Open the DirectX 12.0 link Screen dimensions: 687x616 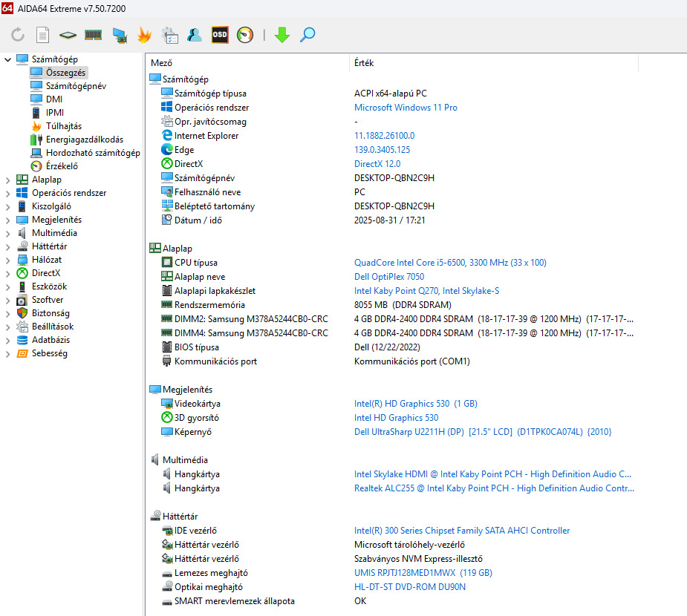(377, 164)
